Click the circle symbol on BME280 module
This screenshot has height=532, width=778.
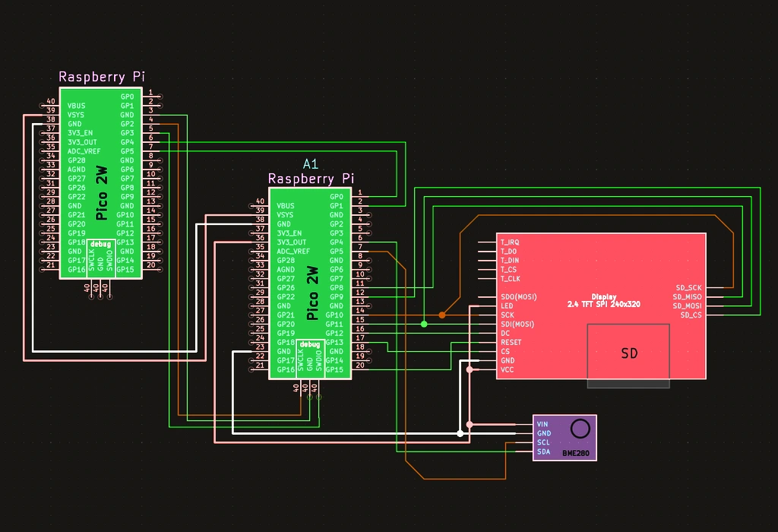[x=580, y=429]
